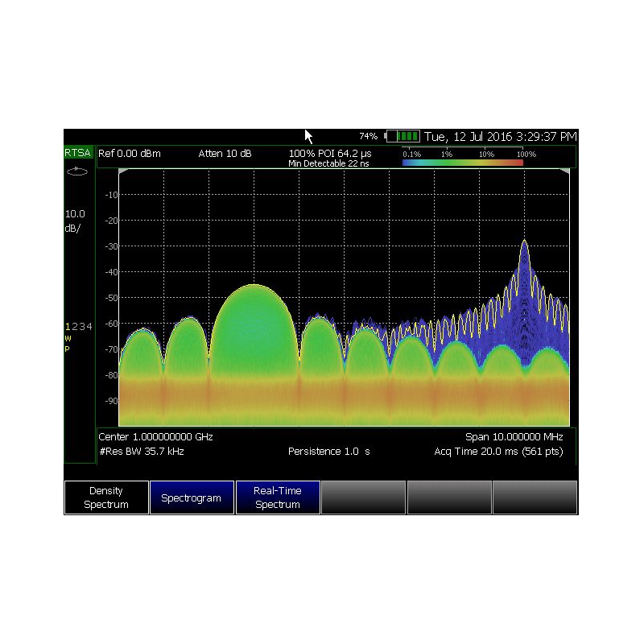The height and width of the screenshot is (644, 644).
Task: Click the Span 10.000000 MHz readout
Action: [x=514, y=437]
